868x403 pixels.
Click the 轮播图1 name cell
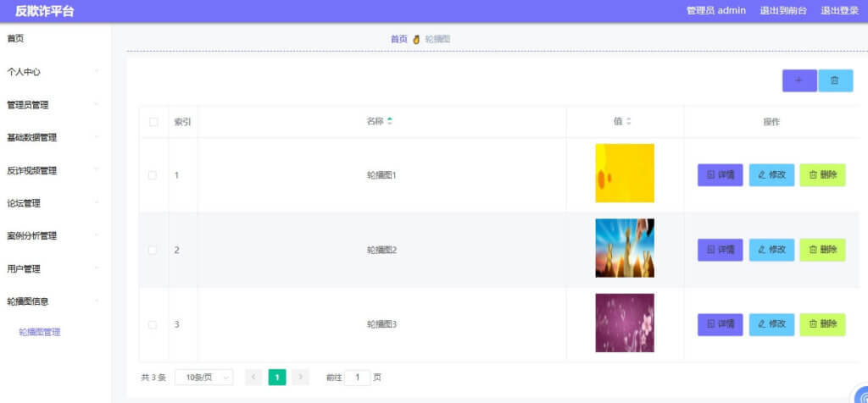[x=382, y=175]
